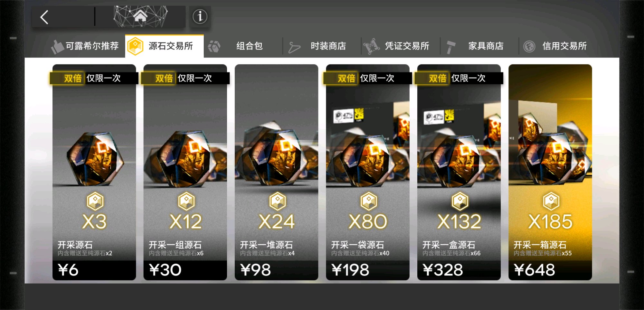Viewport: 644px width, 310px height.
Task: Select the X80 开采一袋源石 pack
Action: point(368,172)
